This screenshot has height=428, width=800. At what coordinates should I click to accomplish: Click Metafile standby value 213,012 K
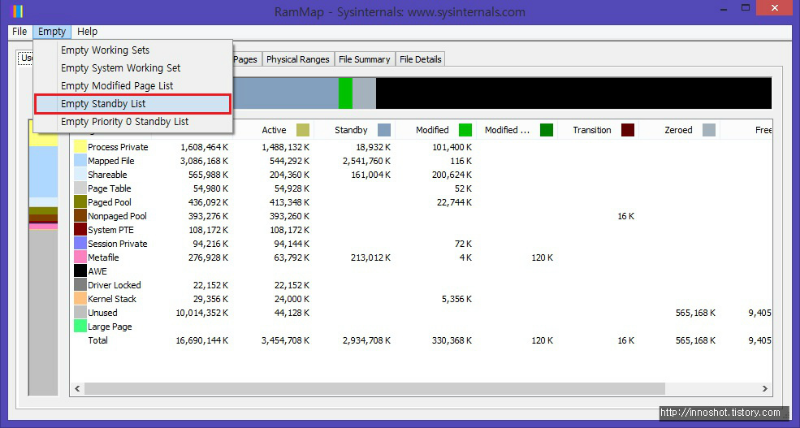370,257
